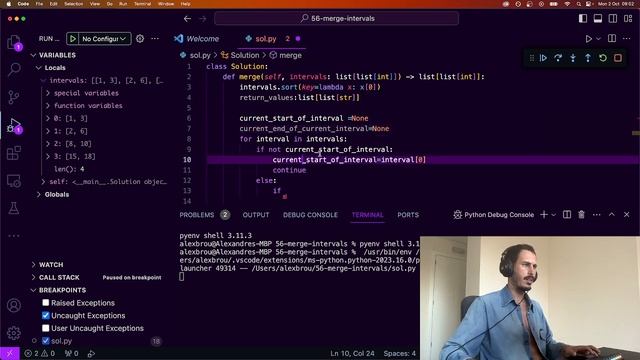Stop the debug session

[x=618, y=58]
